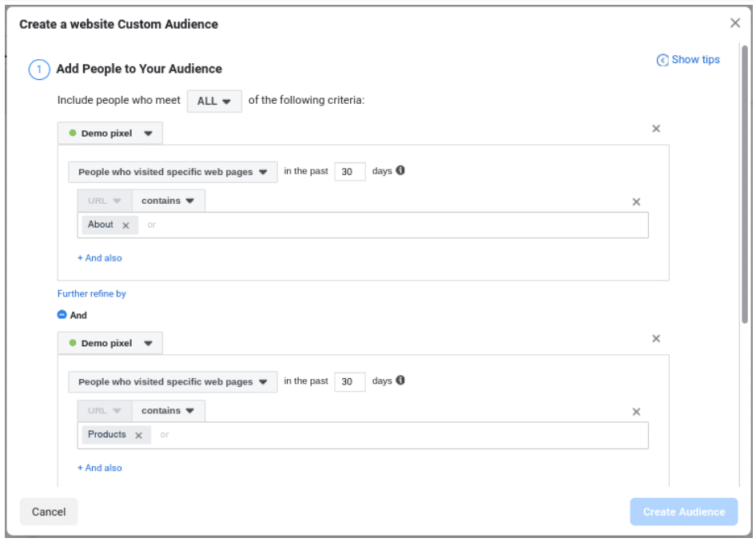Open the second 'contains' operator dropdown
The image size is (756, 542).
point(168,411)
